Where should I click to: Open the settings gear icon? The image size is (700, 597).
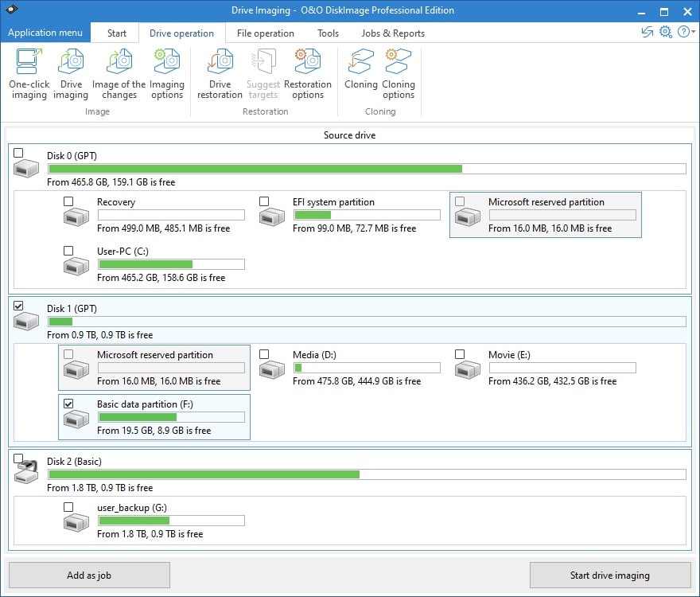[x=665, y=32]
